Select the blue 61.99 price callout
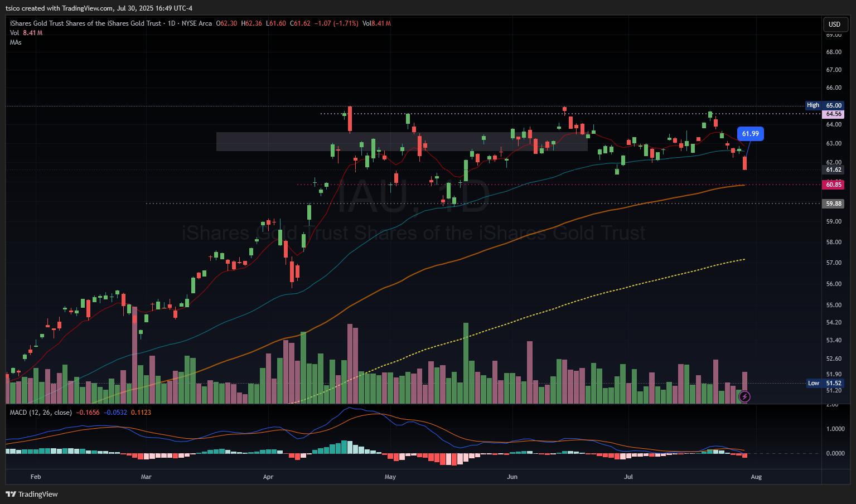856x504 pixels. [x=751, y=134]
